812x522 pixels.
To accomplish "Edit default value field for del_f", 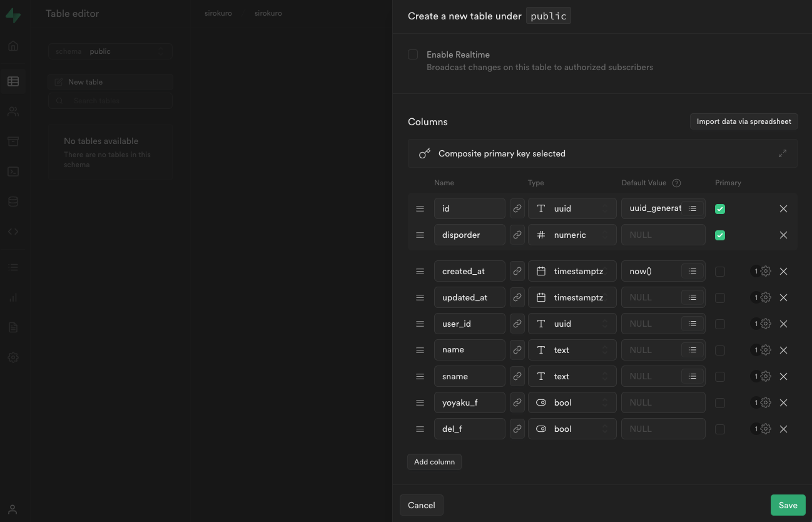I will coord(663,429).
